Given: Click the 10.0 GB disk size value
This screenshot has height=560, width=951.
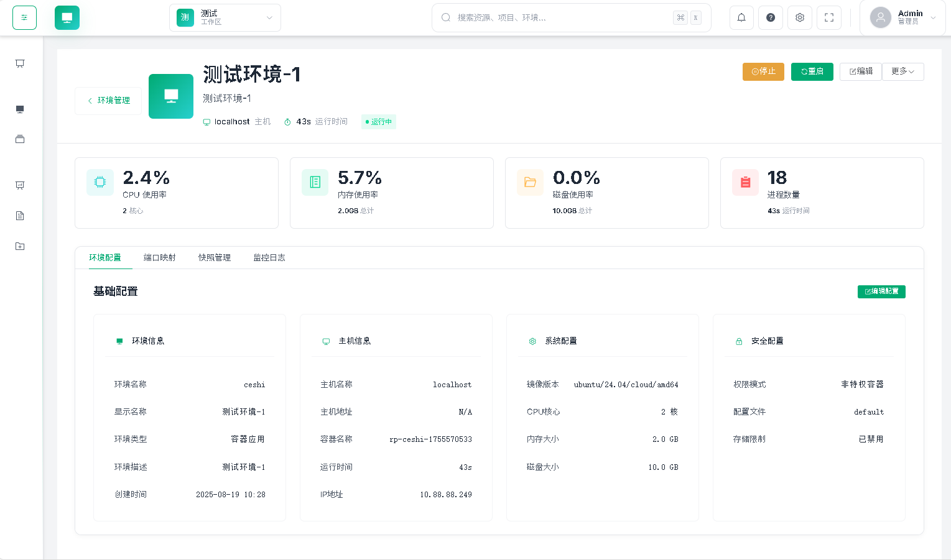Looking at the screenshot, I should click(663, 467).
